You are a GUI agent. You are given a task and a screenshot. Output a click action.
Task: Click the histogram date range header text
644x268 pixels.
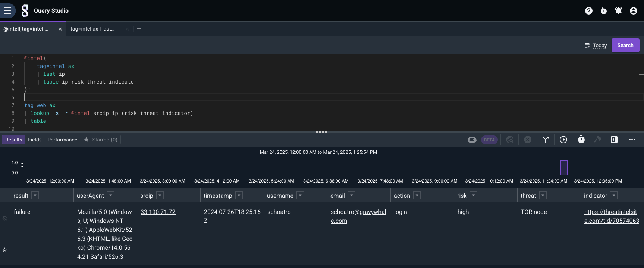coord(318,152)
